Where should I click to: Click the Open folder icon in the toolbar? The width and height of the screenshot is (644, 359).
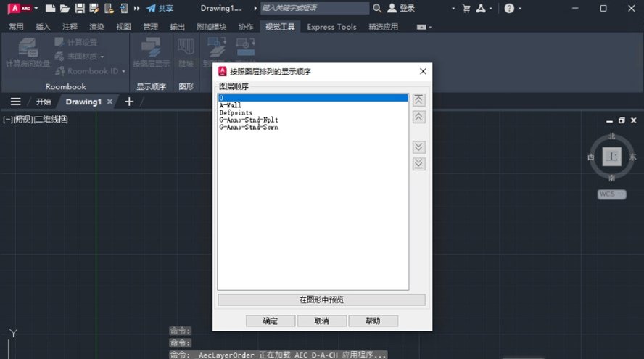tap(65, 8)
